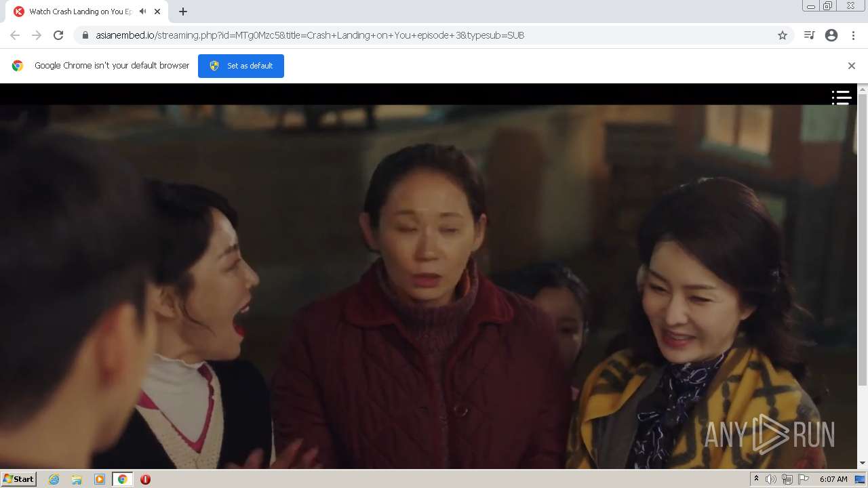This screenshot has width=868, height=488.
Task: View site security lock information
Action: (85, 35)
